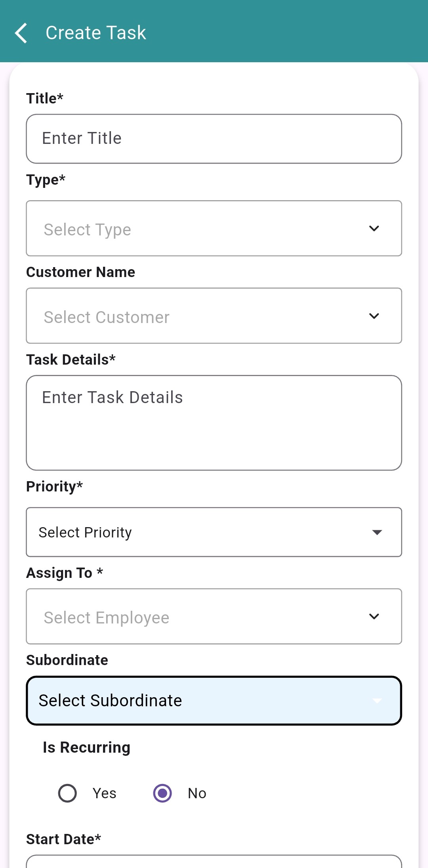
Task: Click the 'Yes' label for recurring
Action: coord(104,793)
